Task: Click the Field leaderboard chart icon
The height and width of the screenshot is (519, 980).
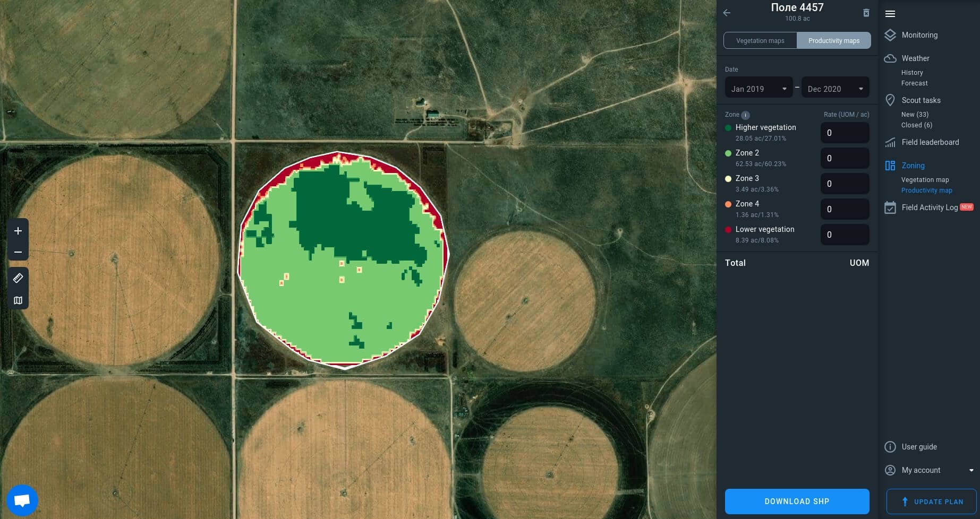Action: tap(890, 142)
